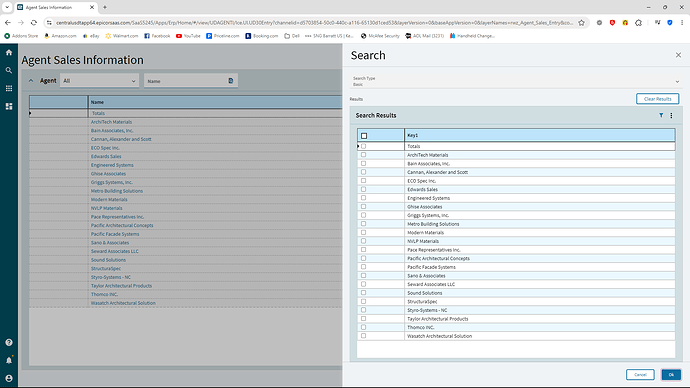Select 'NVLP Materials' in Search Results
690x388 pixels.
coord(422,241)
